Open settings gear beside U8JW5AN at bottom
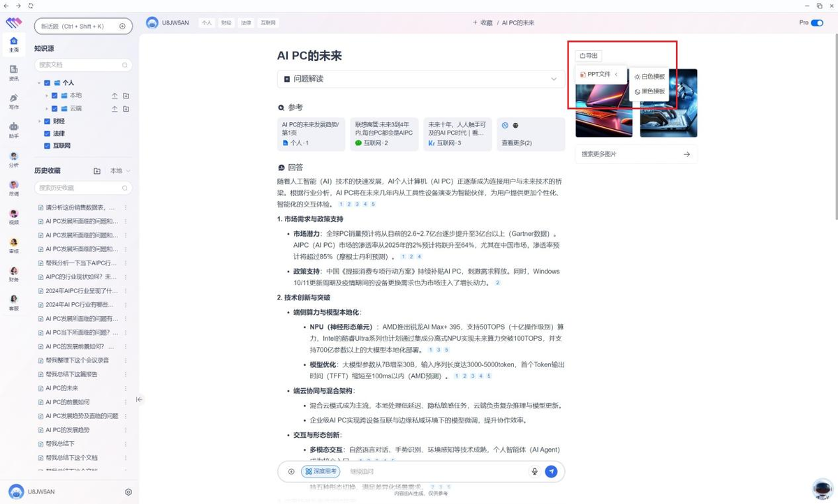The width and height of the screenshot is (838, 504). [128, 492]
